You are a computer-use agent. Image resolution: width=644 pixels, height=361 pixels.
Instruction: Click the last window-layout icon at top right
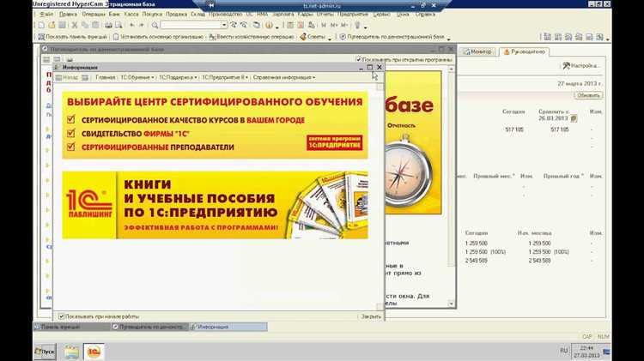click(599, 37)
